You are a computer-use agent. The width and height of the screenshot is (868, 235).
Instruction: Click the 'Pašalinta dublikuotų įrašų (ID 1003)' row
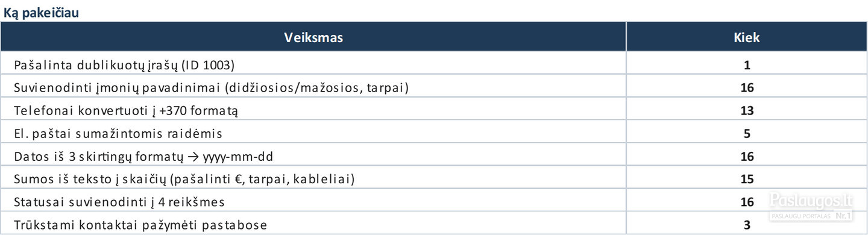click(x=434, y=65)
